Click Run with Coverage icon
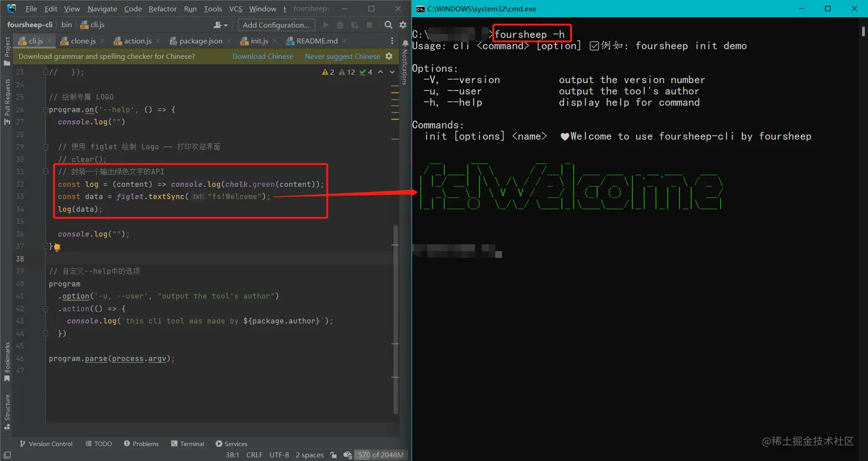 click(x=355, y=25)
